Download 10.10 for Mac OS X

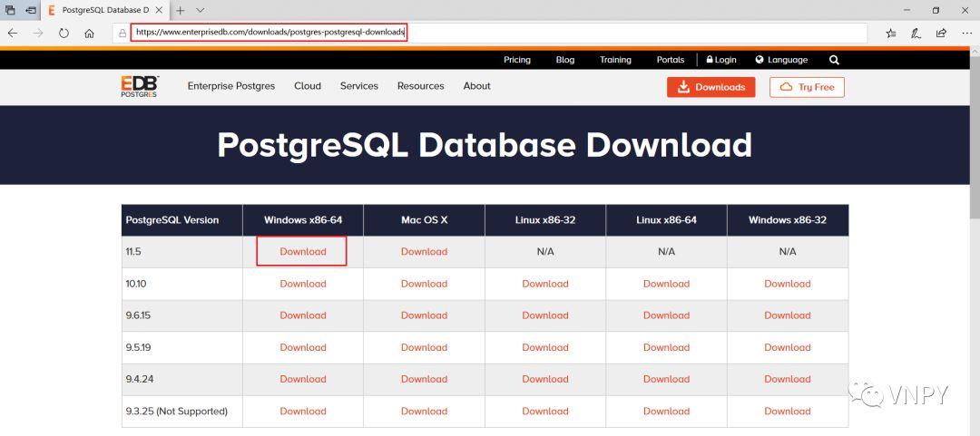(x=424, y=284)
